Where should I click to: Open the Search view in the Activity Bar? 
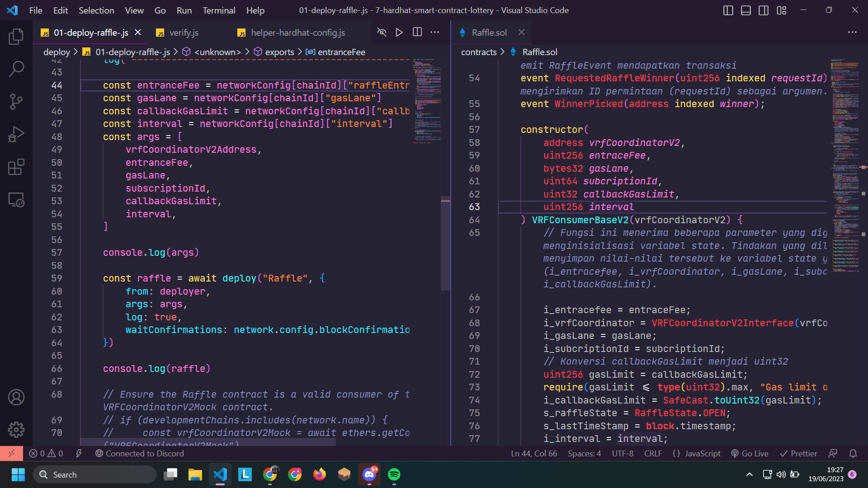coord(16,69)
